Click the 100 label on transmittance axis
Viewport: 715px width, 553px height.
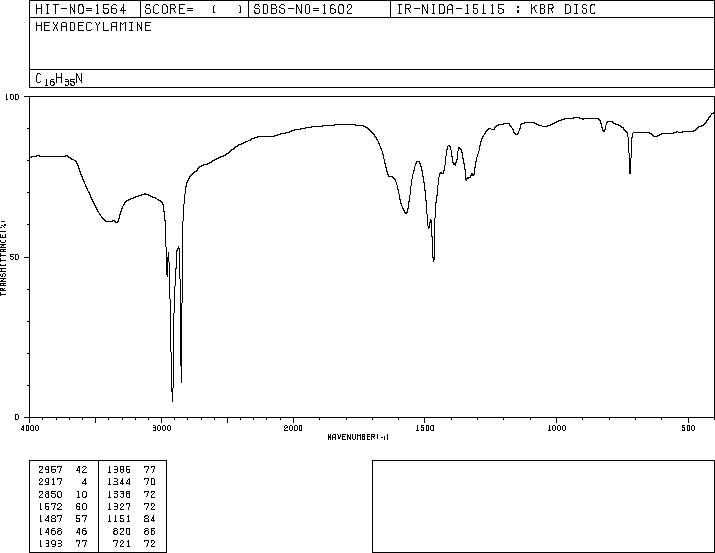click(12, 97)
